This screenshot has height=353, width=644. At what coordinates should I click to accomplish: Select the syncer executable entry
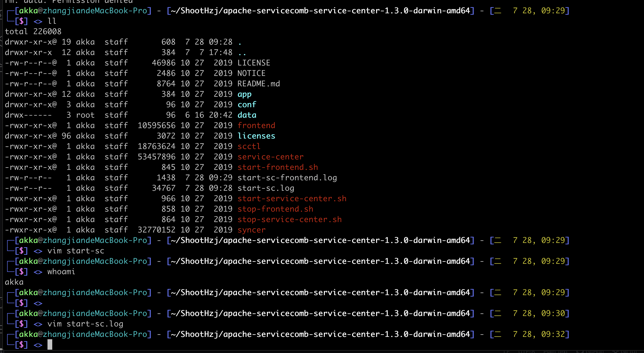251,230
